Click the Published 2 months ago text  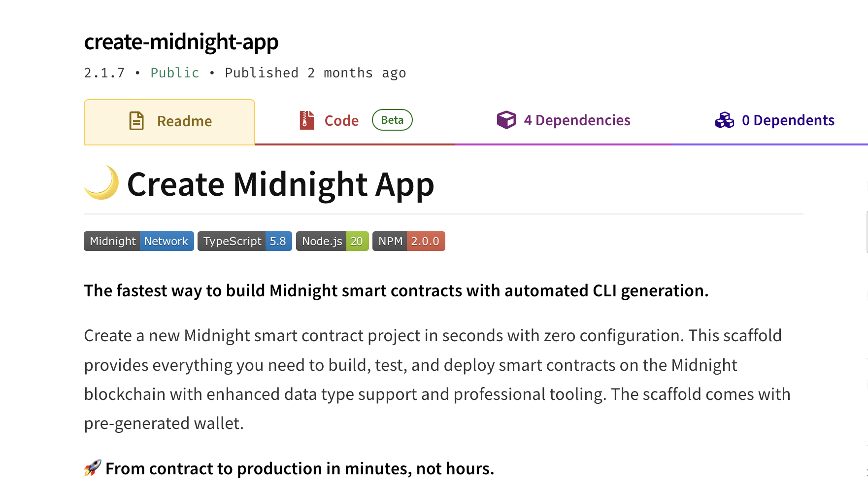point(315,72)
